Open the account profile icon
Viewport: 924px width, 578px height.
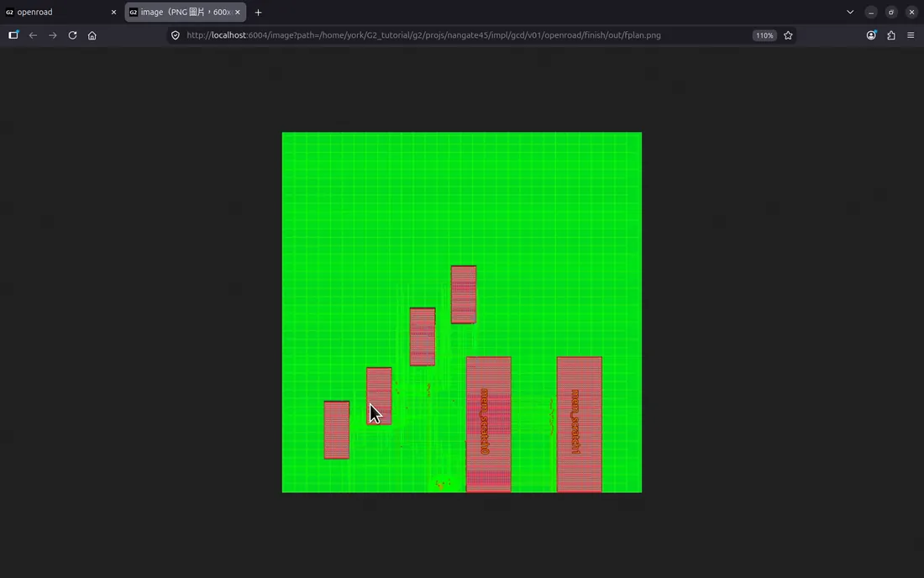click(x=871, y=35)
